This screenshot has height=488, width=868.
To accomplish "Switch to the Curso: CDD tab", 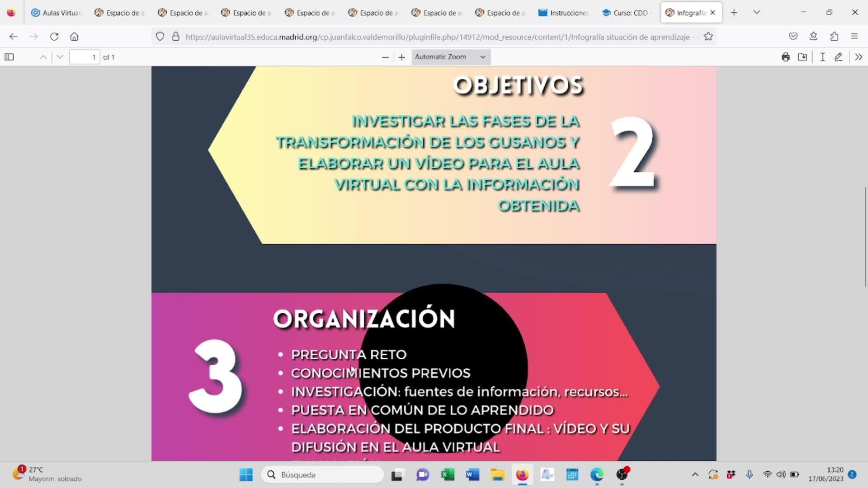I will click(626, 13).
